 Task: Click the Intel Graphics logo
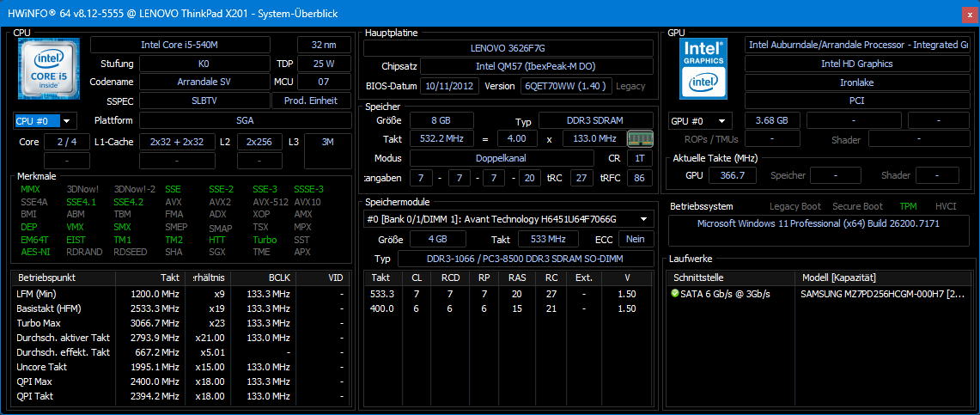click(x=703, y=67)
